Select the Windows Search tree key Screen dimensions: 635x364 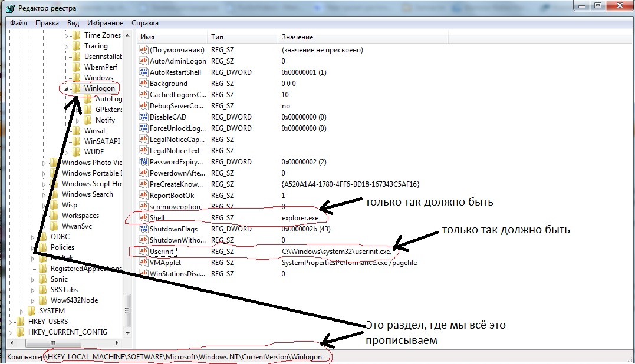(x=87, y=194)
